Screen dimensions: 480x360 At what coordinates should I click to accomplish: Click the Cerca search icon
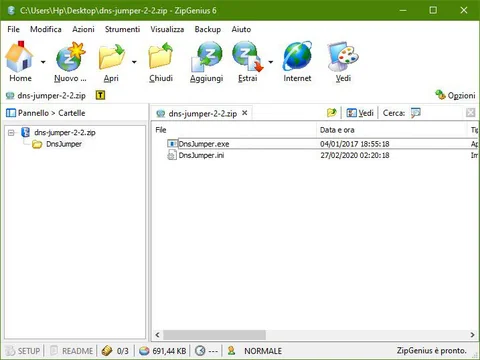(x=416, y=113)
